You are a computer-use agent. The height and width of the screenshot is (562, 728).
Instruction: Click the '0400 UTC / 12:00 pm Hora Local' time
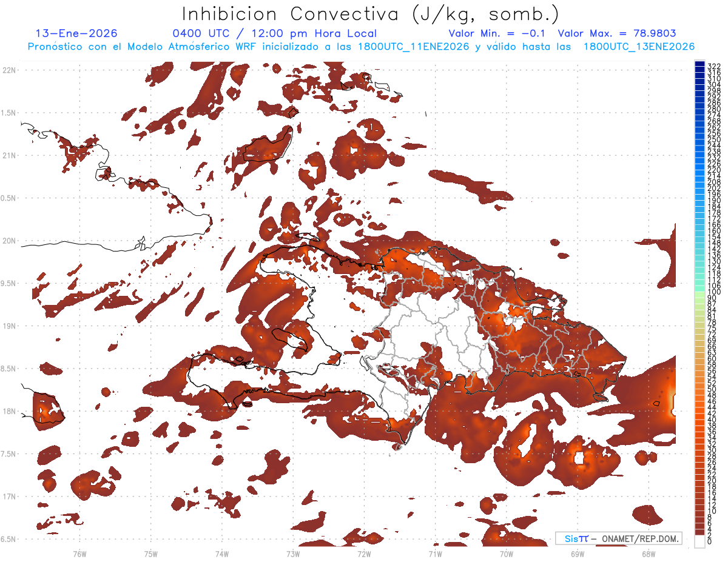(275, 33)
